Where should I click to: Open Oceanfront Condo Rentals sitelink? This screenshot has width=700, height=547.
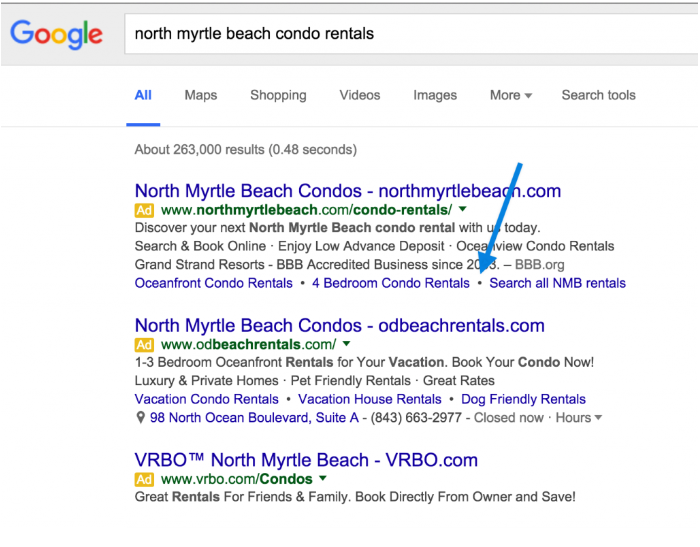coord(213,283)
